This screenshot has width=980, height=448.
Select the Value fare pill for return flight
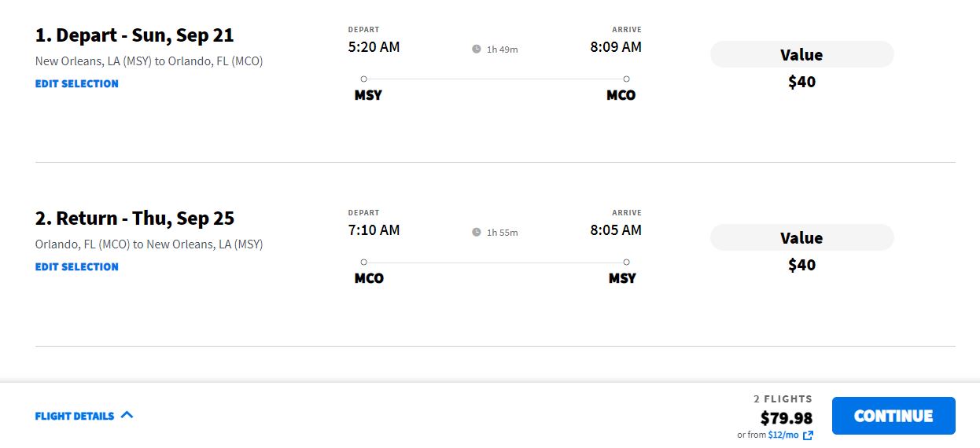(x=801, y=237)
